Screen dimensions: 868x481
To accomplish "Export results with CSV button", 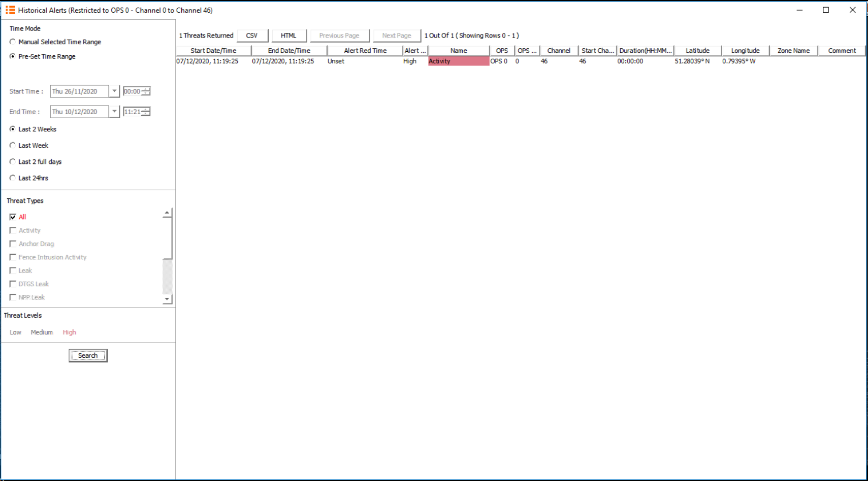I will point(252,36).
